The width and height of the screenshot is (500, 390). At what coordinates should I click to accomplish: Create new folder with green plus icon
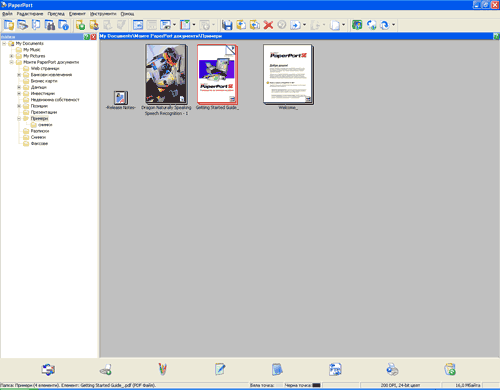point(80,25)
